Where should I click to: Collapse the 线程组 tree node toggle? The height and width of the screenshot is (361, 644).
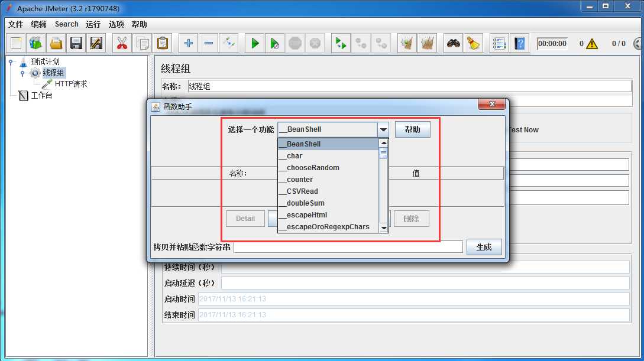point(22,73)
